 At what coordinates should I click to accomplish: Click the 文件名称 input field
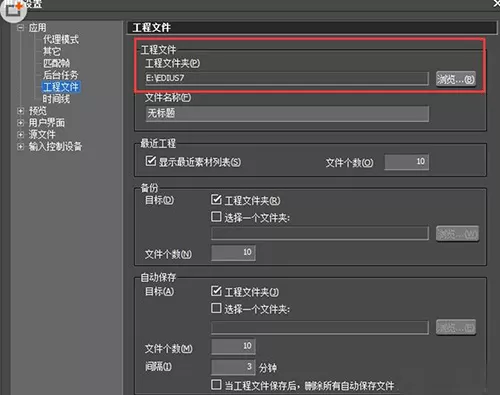[287, 114]
